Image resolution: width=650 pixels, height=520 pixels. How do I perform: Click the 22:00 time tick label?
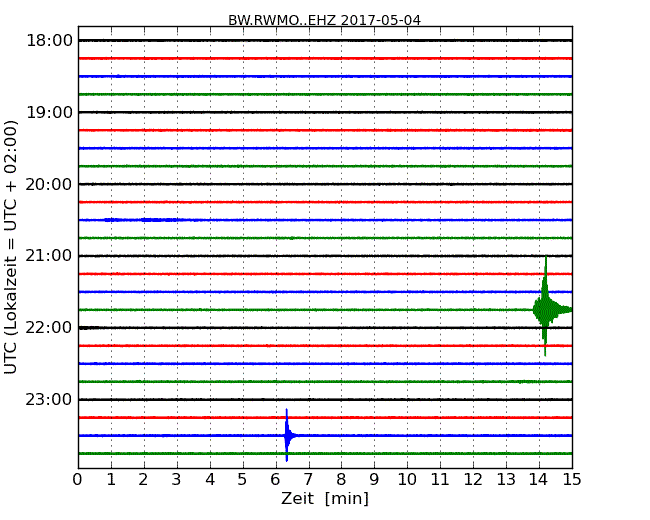(49, 328)
